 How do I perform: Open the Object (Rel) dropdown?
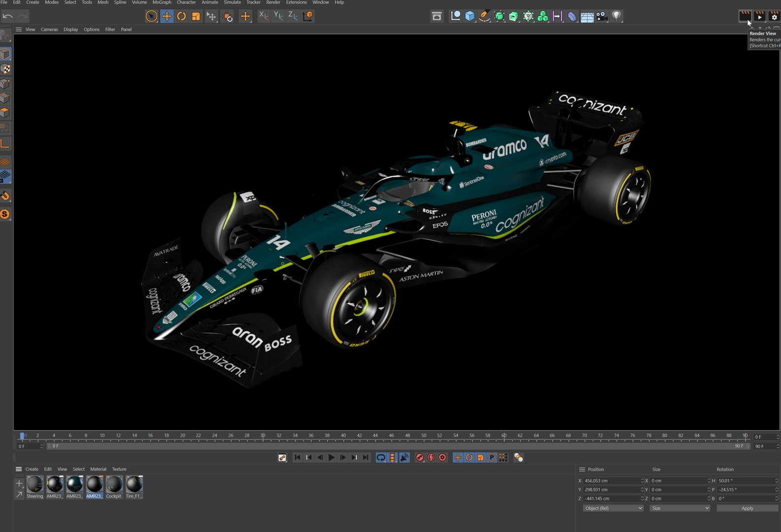614,508
